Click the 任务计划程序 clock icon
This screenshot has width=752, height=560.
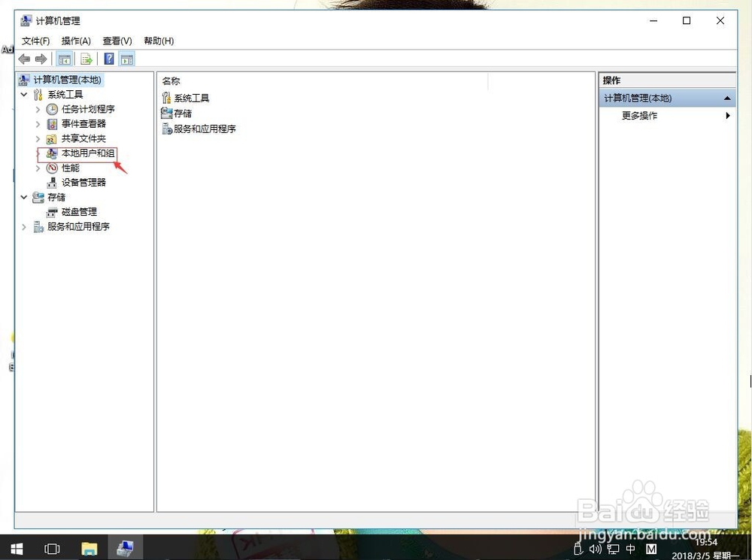52,109
